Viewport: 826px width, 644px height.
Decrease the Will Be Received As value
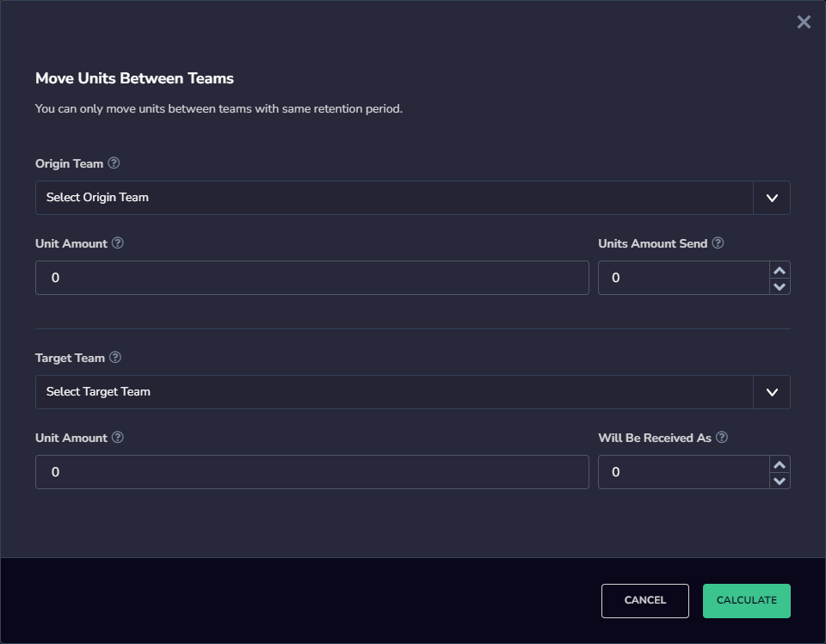click(780, 481)
